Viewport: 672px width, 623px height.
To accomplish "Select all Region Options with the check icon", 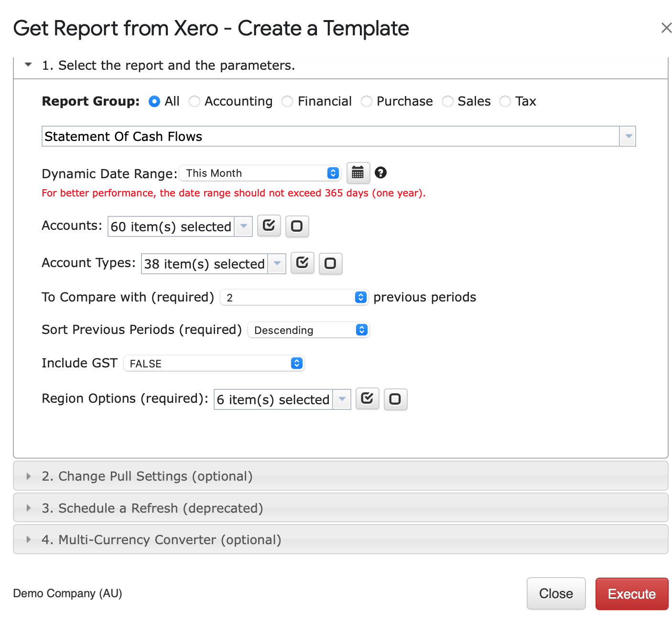I will [x=367, y=399].
